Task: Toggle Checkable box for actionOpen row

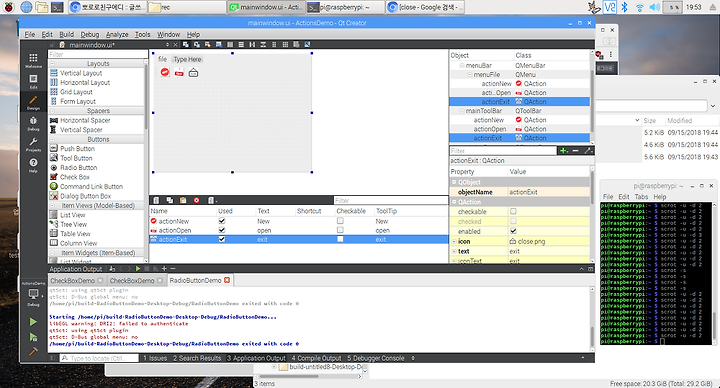Action: 340,230
